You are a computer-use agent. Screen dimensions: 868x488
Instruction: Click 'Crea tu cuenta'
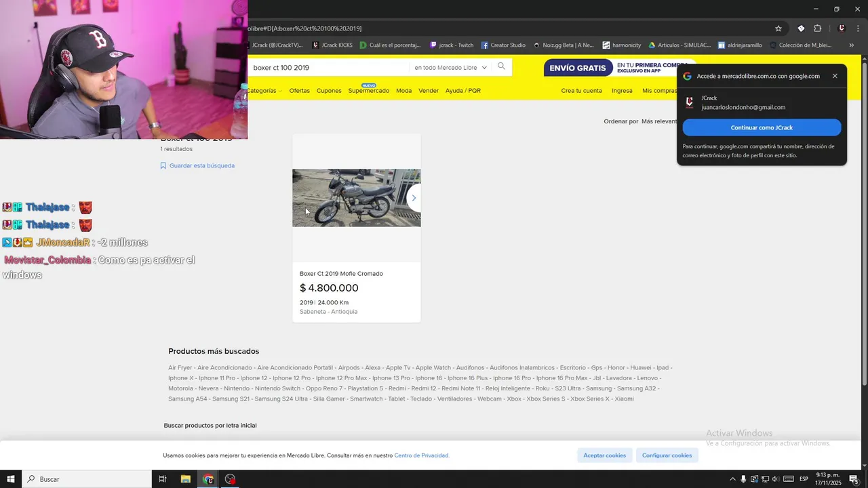pos(581,91)
